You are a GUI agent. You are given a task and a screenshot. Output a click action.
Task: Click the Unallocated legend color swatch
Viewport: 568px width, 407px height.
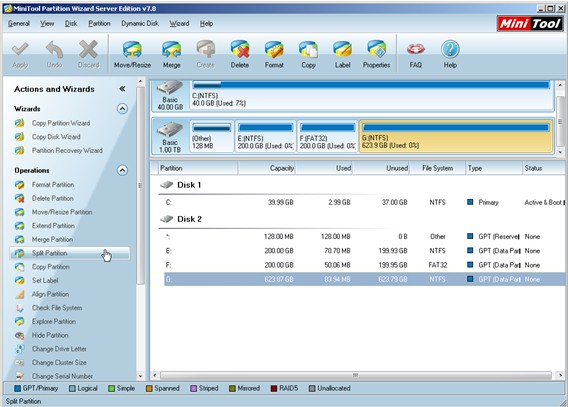coord(312,389)
